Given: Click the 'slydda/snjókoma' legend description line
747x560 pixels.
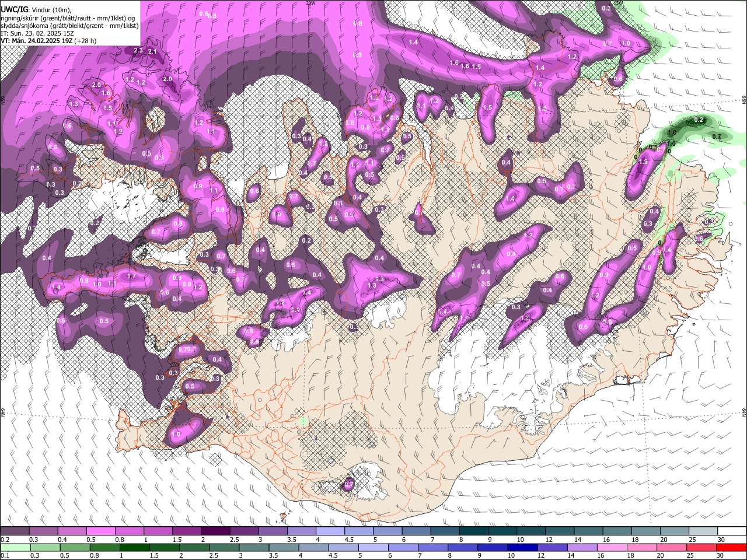Looking at the screenshot, I should [x=69, y=26].
